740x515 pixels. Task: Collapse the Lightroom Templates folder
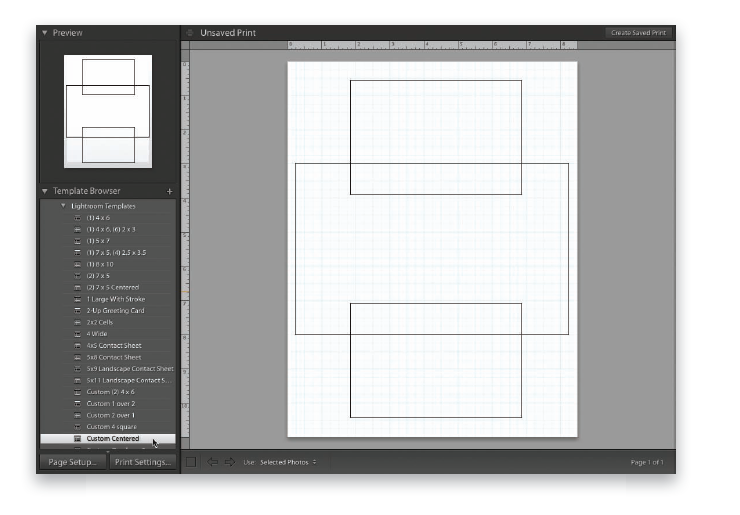[63, 206]
